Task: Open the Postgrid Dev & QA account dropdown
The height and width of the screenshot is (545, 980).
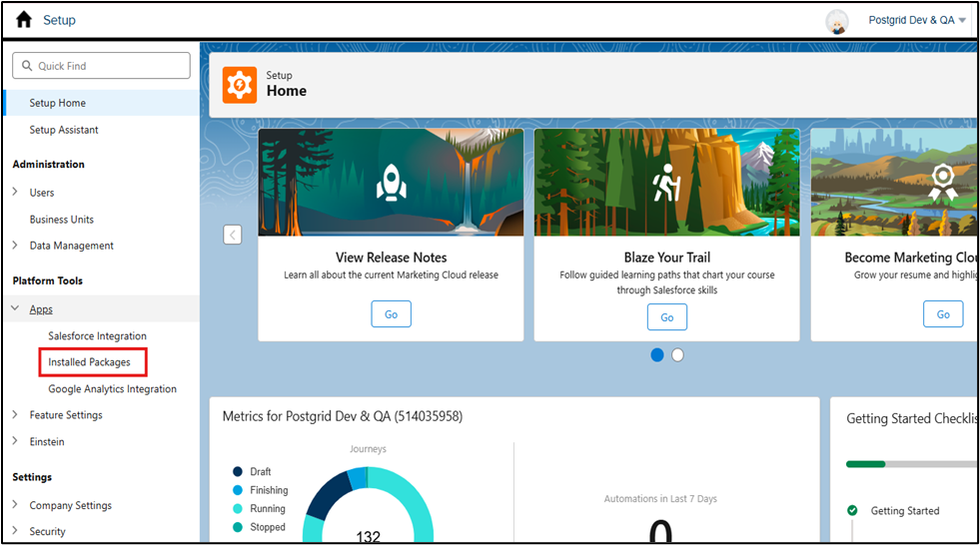Action: pos(917,20)
